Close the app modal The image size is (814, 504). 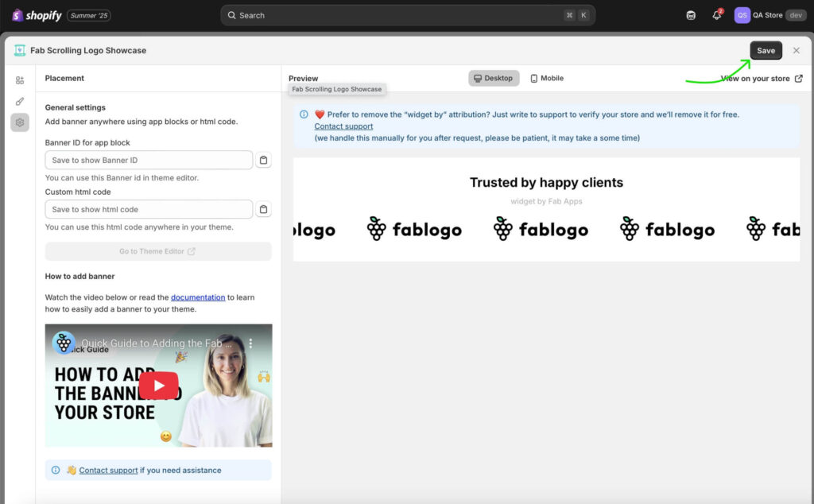coord(796,50)
